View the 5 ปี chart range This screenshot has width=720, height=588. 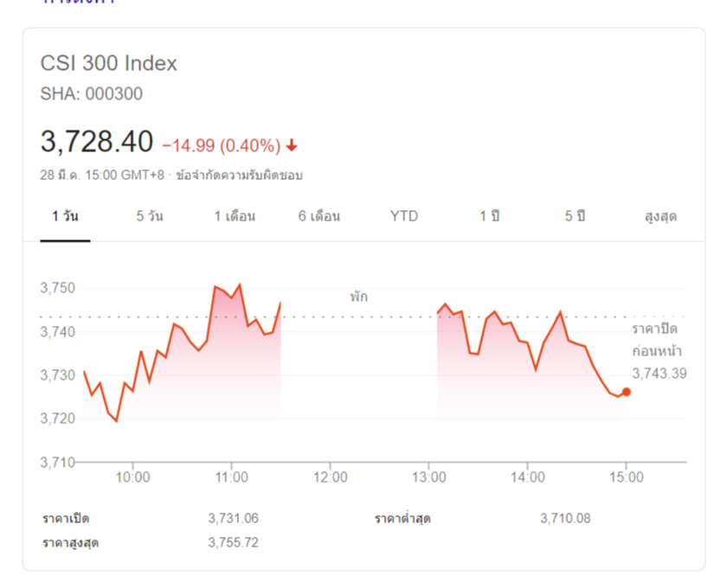tap(575, 216)
